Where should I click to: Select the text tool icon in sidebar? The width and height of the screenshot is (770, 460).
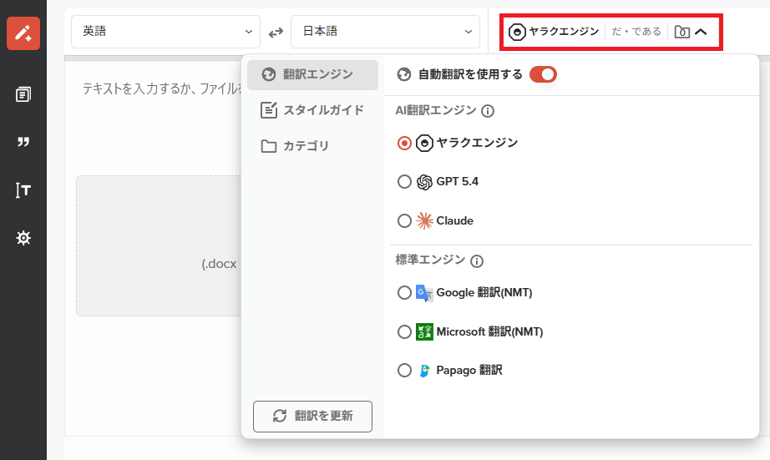click(x=23, y=190)
